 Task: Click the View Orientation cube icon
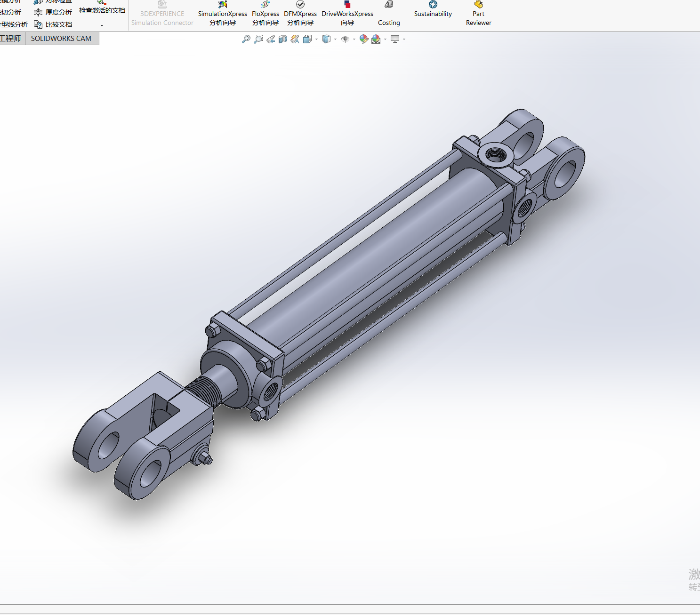tap(308, 40)
